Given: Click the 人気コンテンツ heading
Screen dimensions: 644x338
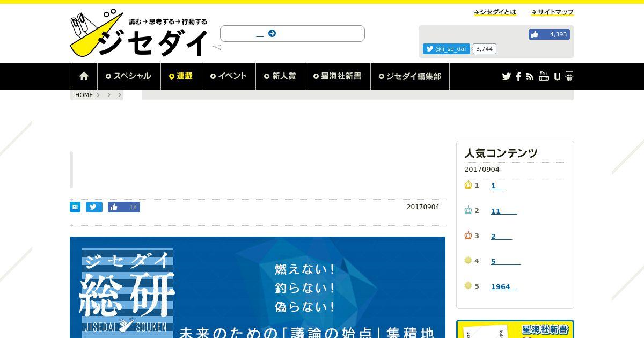Looking at the screenshot, I should [x=501, y=153].
